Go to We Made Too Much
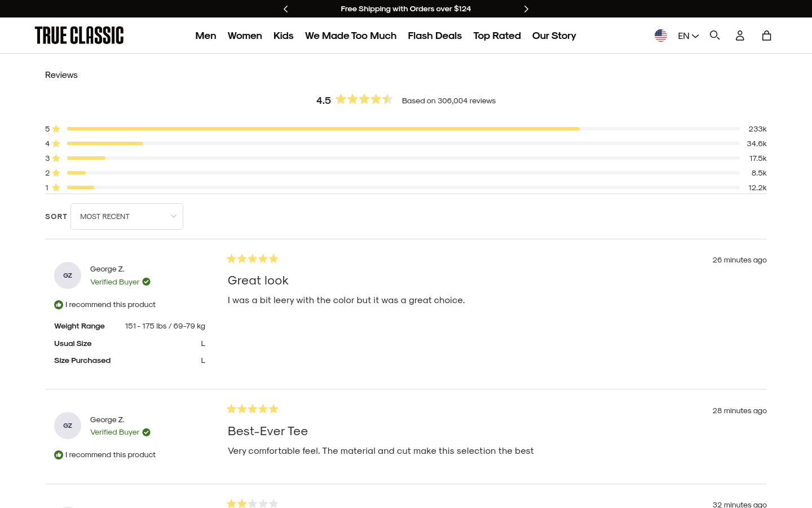Screen dimensions: 812x508 pyautogui.click(x=351, y=36)
